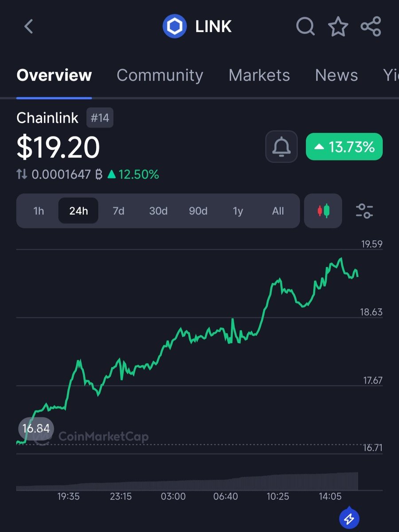Select the 7d time range

(x=118, y=211)
